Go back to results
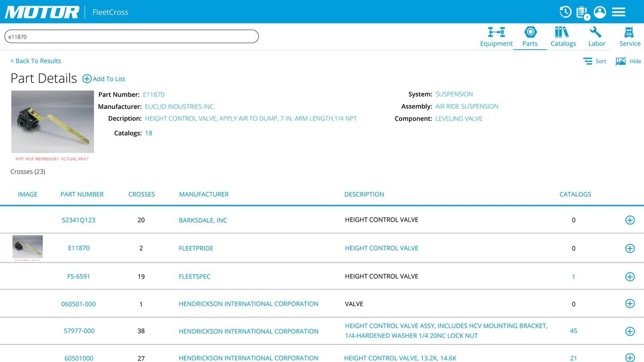The width and height of the screenshot is (644, 362). (36, 61)
